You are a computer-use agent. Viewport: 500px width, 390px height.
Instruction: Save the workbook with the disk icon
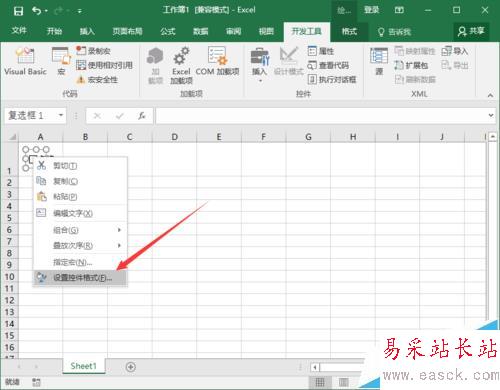(18, 11)
